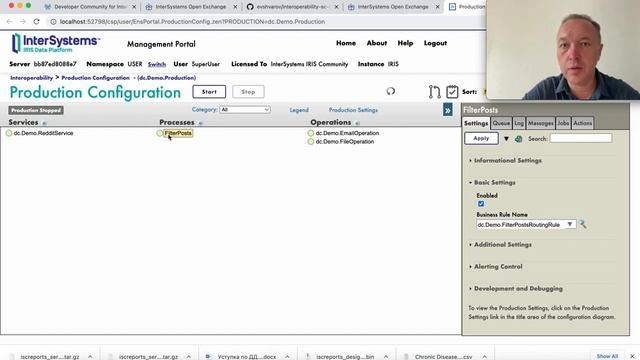The image size is (640, 360).
Task: Collapse the settings panel with the double-arrow icon
Action: tap(448, 110)
